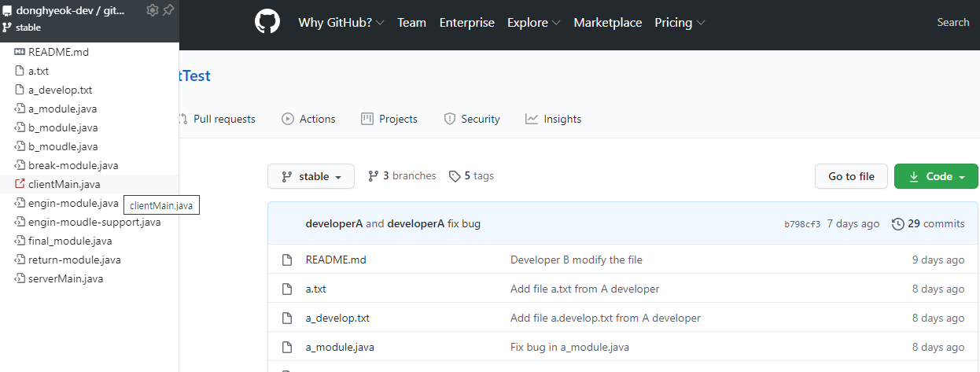Click the stable branch icon in sidebar header
The image size is (980, 372).
tap(8, 28)
